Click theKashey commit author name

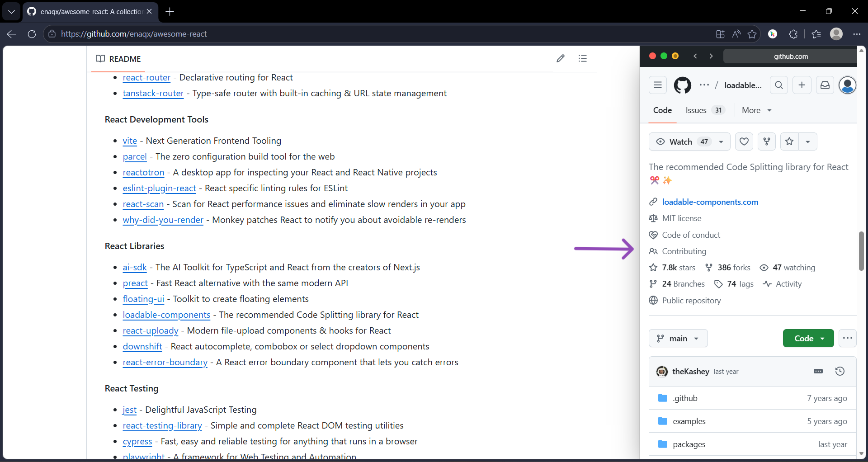[690, 371]
